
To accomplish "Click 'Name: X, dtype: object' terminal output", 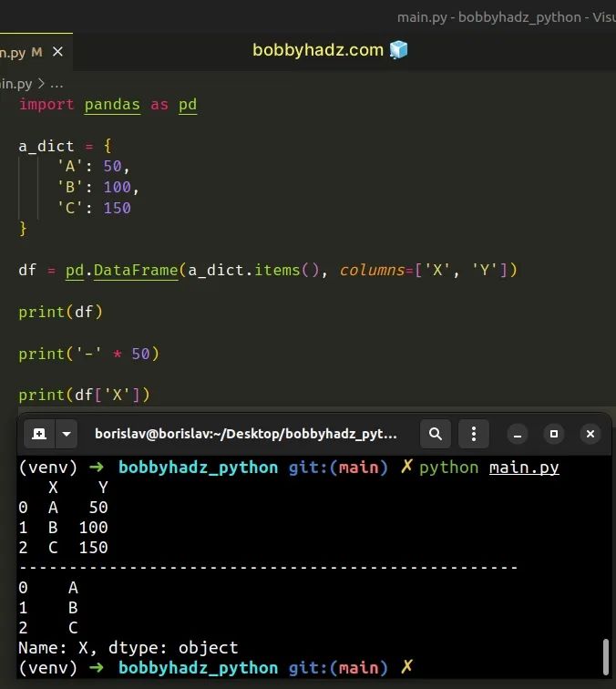I will [128, 648].
